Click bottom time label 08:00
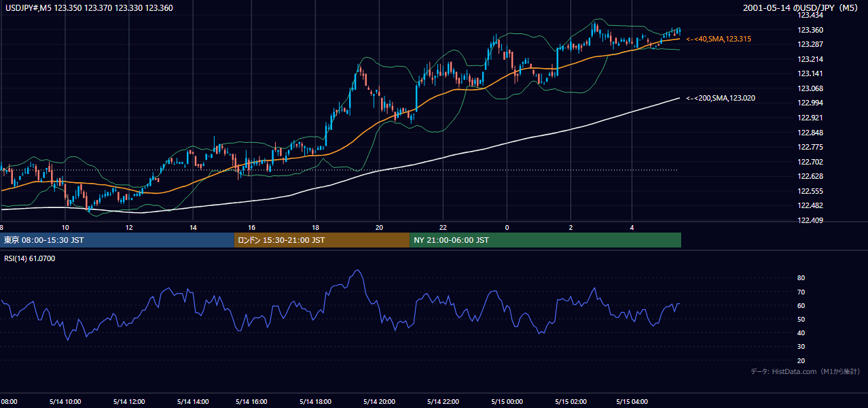This screenshot has width=868, height=408. coord(9,402)
